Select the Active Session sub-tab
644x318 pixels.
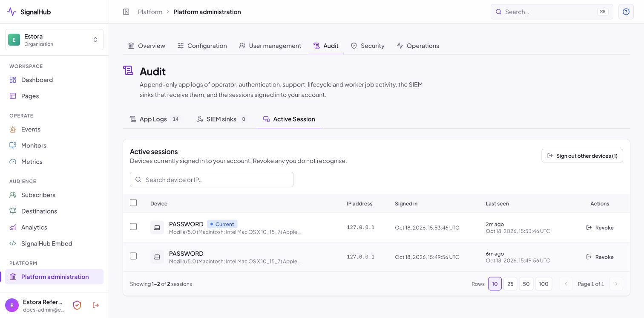[289, 119]
